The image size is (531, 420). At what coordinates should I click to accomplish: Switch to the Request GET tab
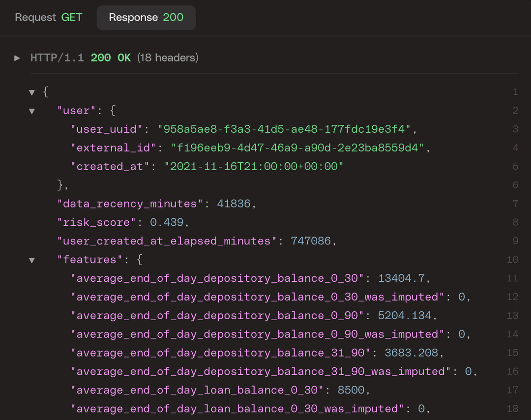click(x=48, y=17)
